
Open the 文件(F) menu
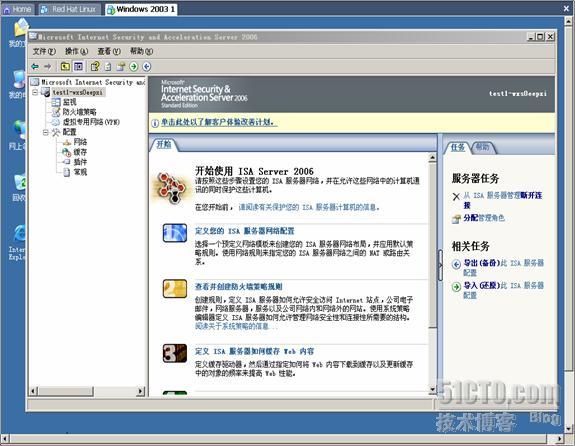click(44, 51)
